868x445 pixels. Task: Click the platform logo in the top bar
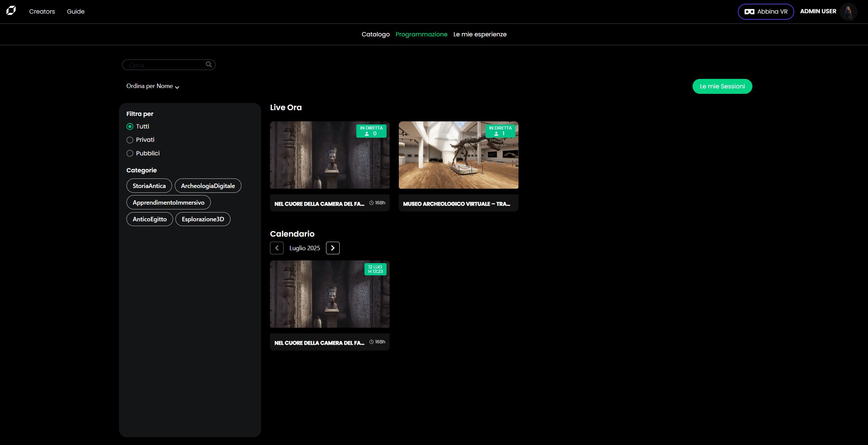point(12,11)
